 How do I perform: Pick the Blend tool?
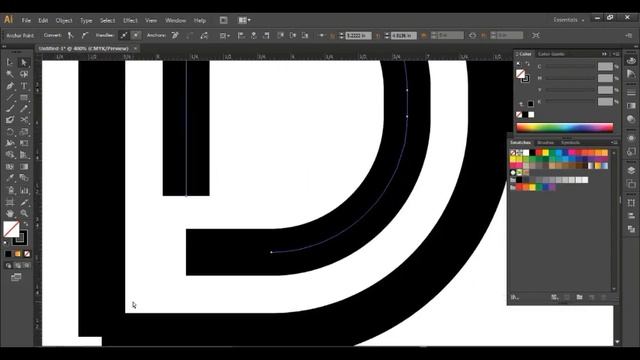tap(24, 178)
